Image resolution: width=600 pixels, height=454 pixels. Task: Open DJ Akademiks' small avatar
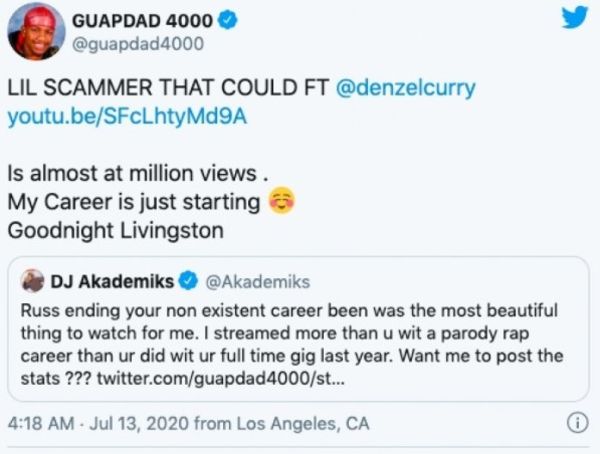point(32,281)
